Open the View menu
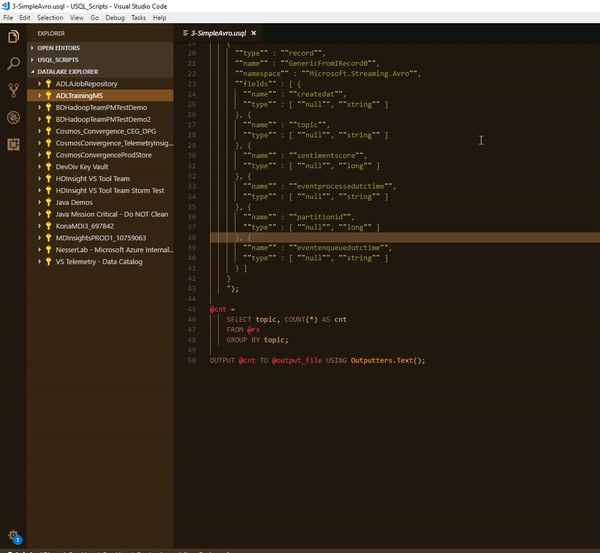Screen dimensions: 600x553 (x=77, y=18)
